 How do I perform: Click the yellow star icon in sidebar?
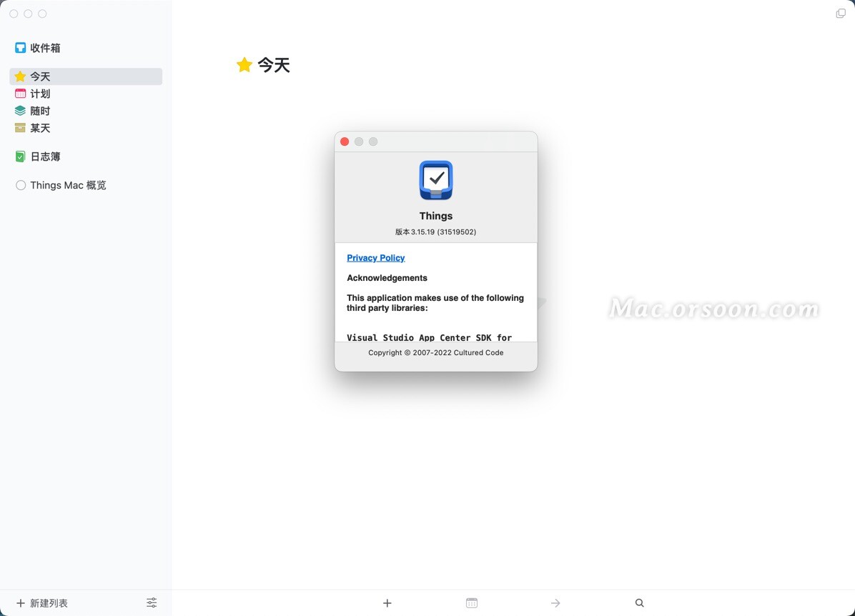20,76
